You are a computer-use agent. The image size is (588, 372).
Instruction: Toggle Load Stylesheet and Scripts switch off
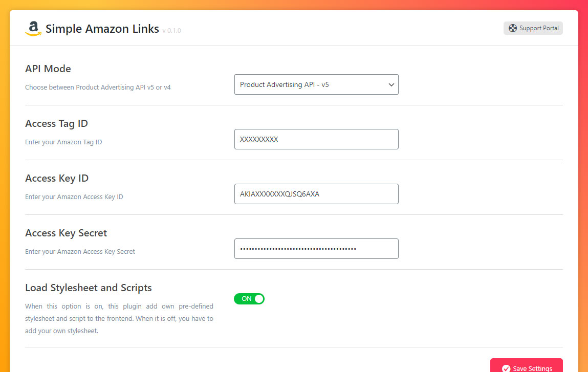point(249,298)
